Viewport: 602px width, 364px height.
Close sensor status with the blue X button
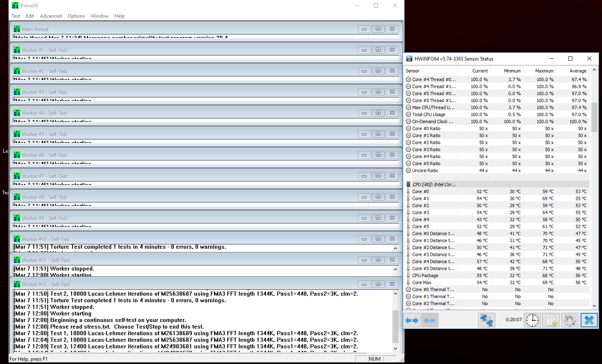tap(589, 320)
